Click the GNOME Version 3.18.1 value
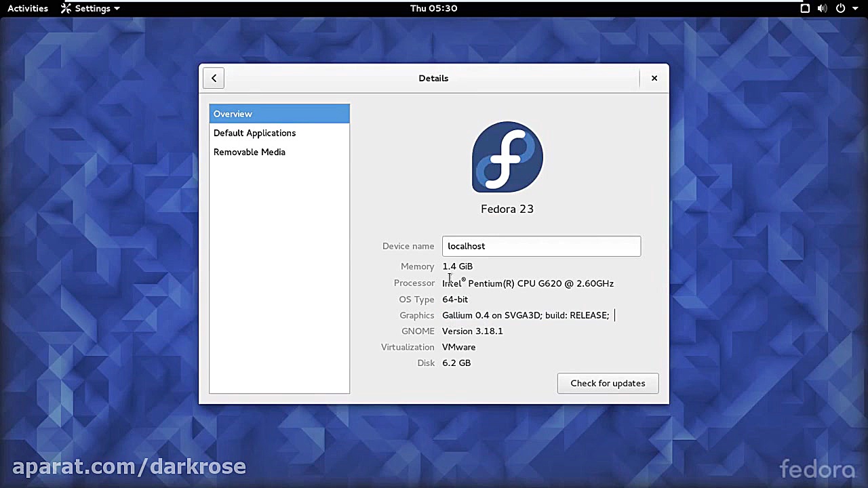The width and height of the screenshot is (868, 488). point(473,331)
